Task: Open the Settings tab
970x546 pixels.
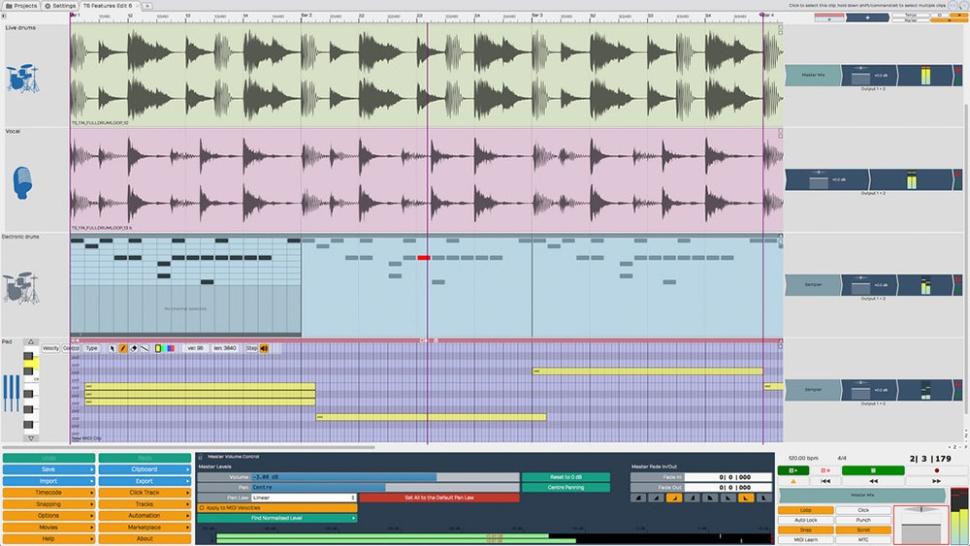Action: (60, 6)
